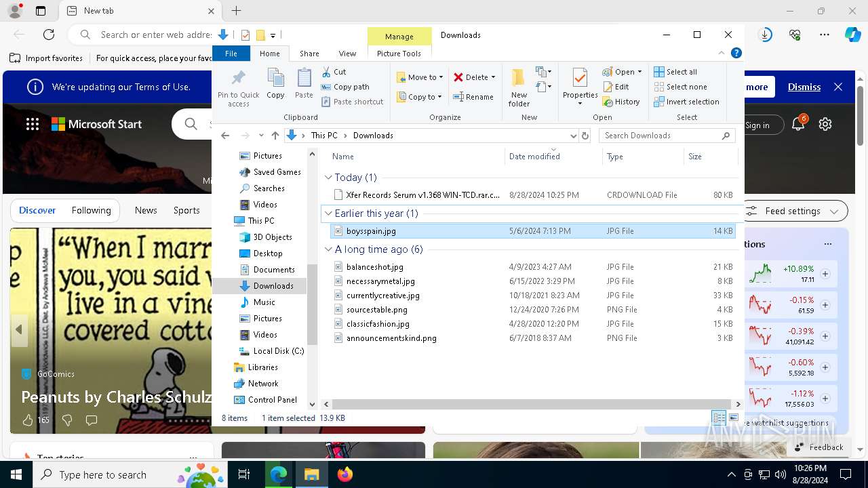Click Copy path in the ribbon
The width and height of the screenshot is (868, 488).
[x=345, y=87]
